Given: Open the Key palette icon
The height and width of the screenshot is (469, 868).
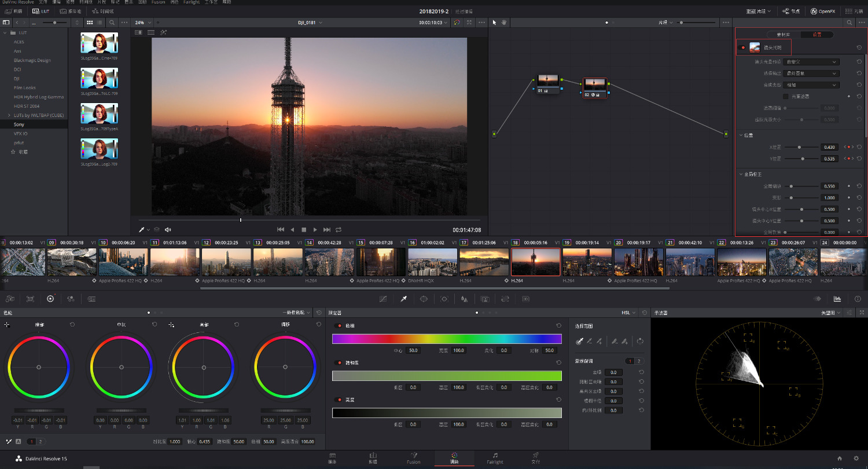Looking at the screenshot, I should click(485, 299).
